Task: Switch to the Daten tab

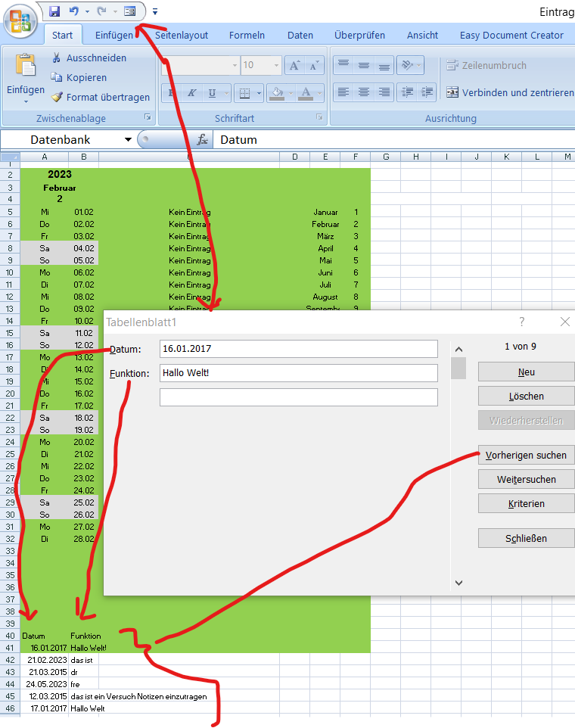Action: pyautogui.click(x=300, y=36)
